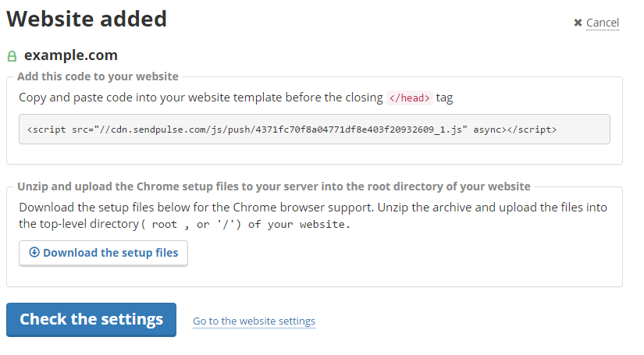Click inside the script code snippet box
The width and height of the screenshot is (644, 355).
(314, 130)
